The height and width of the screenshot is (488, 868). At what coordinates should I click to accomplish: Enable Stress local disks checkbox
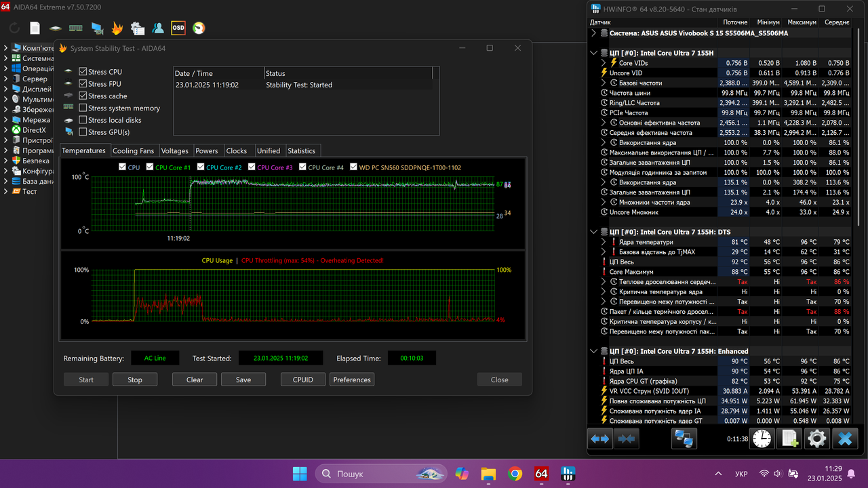pos(83,120)
